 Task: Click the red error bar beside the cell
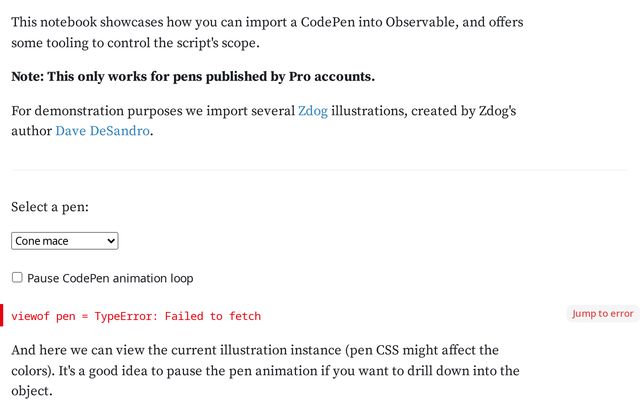[2, 315]
